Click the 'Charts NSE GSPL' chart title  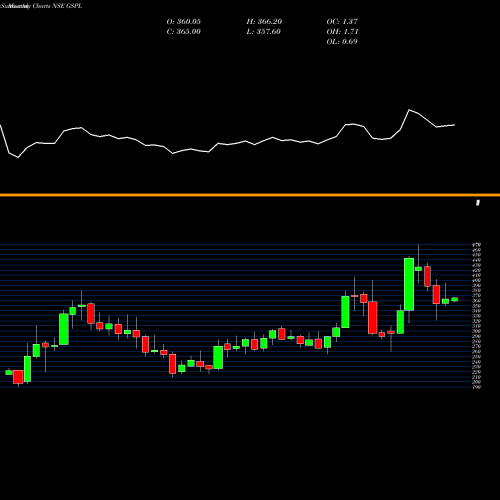[57, 6]
